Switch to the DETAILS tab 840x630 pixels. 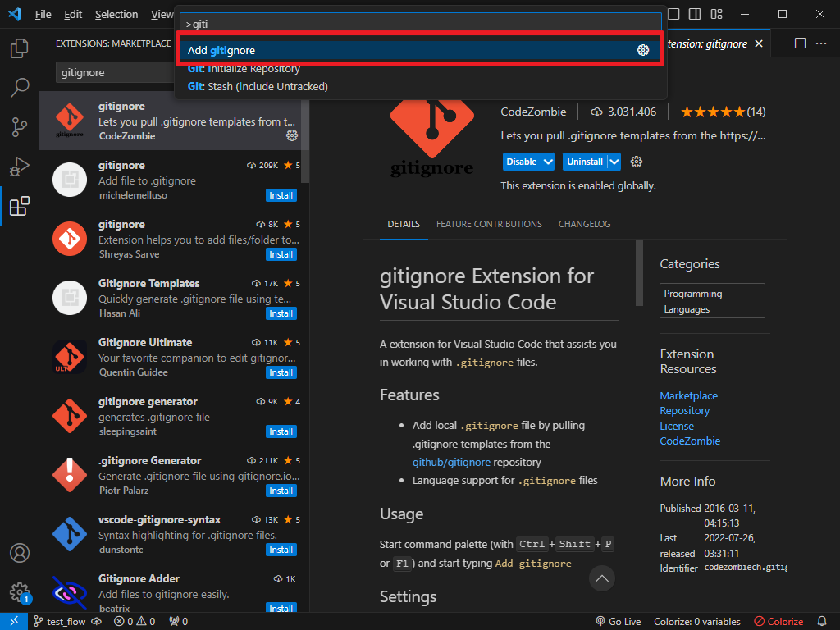(404, 224)
